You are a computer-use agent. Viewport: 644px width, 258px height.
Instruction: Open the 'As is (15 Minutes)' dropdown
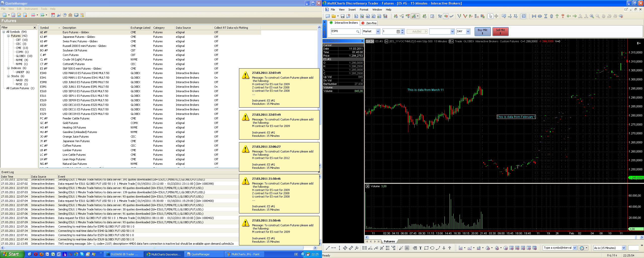[x=624, y=248]
